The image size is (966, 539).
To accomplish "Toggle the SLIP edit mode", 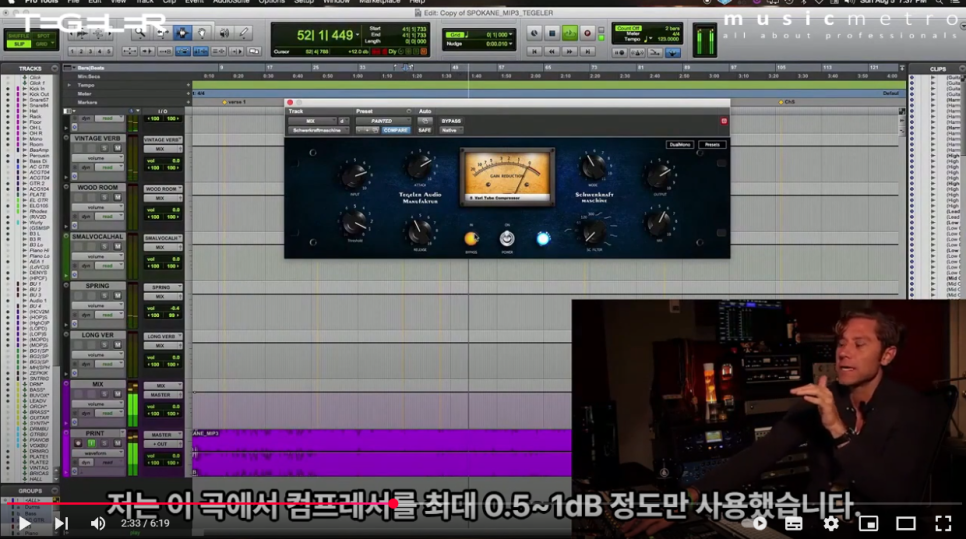I will pyautogui.click(x=18, y=44).
